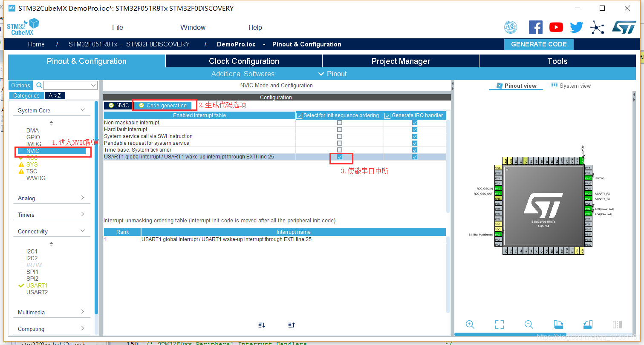Click the USART1 enabled check icon
The height and width of the screenshot is (345, 644).
(x=21, y=285)
